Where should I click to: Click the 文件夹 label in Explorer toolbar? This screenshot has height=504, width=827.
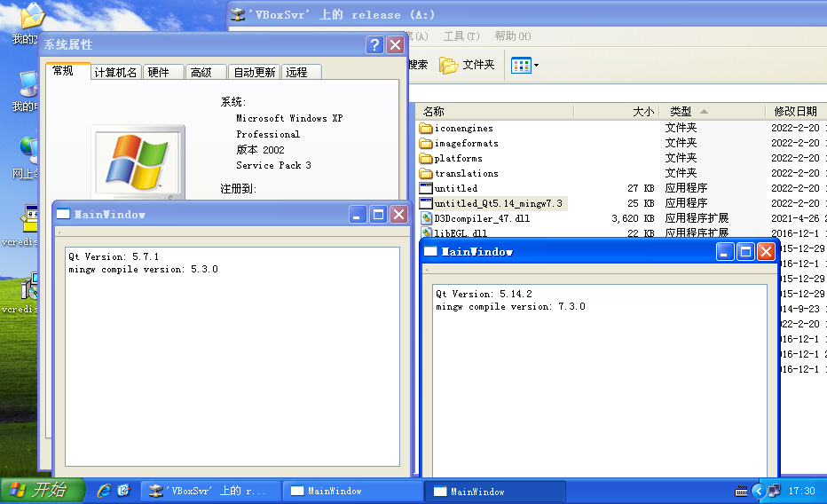tap(478, 65)
